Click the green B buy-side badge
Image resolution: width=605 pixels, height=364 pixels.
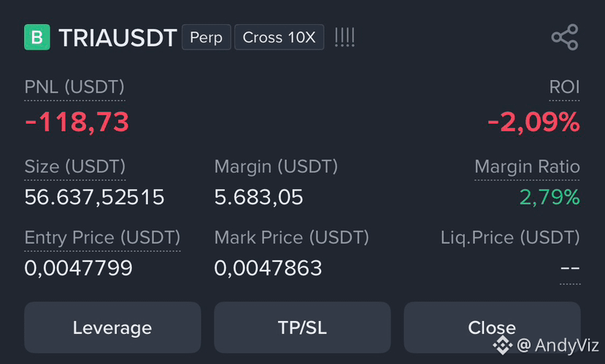(37, 37)
